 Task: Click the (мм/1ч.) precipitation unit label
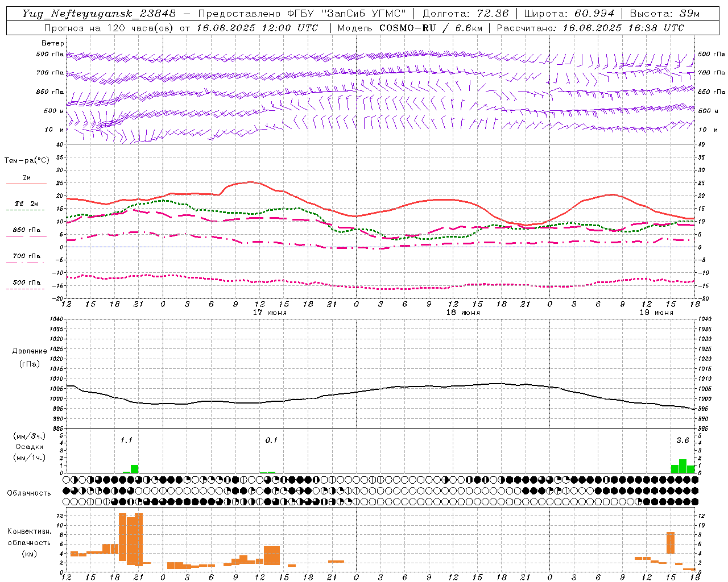coord(29,458)
